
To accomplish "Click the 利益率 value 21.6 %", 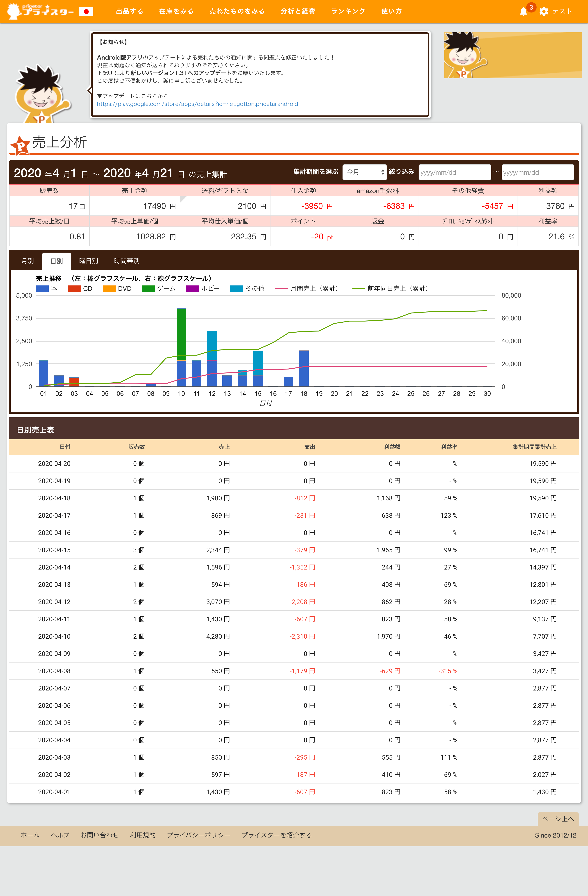I will click(x=561, y=237).
